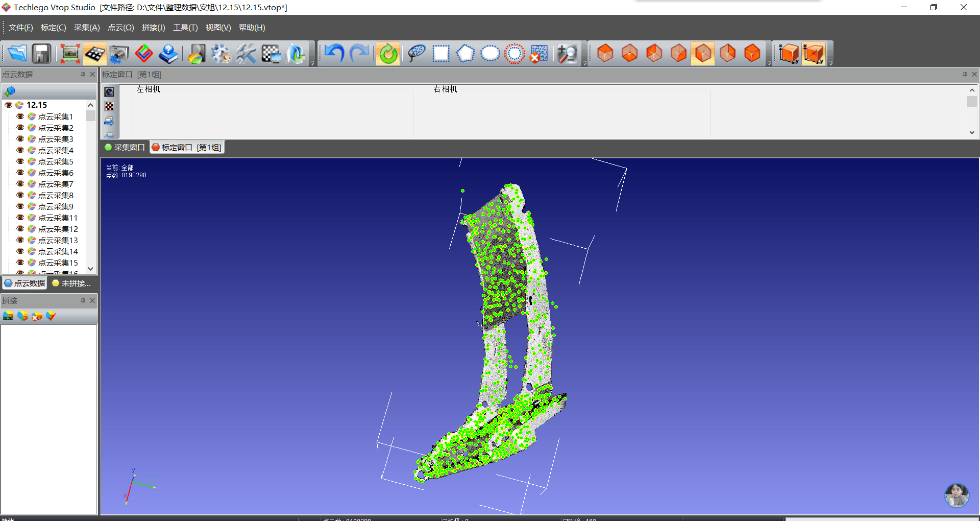Click the green refresh rotate icon

[x=388, y=54]
